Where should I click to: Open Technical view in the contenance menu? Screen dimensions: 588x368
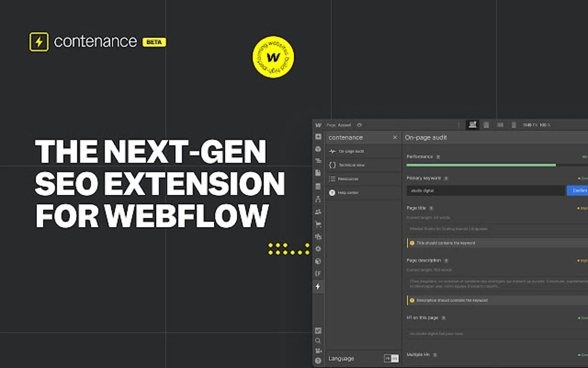[363, 165]
